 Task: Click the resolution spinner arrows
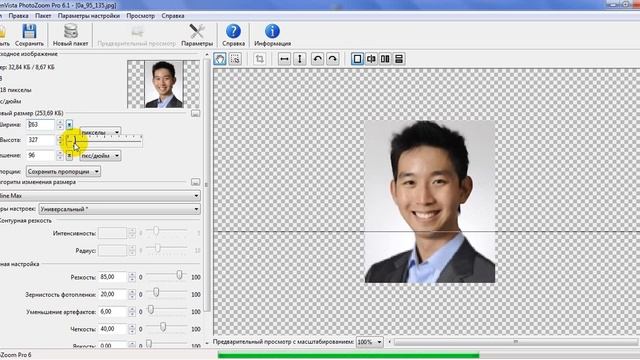(60, 156)
